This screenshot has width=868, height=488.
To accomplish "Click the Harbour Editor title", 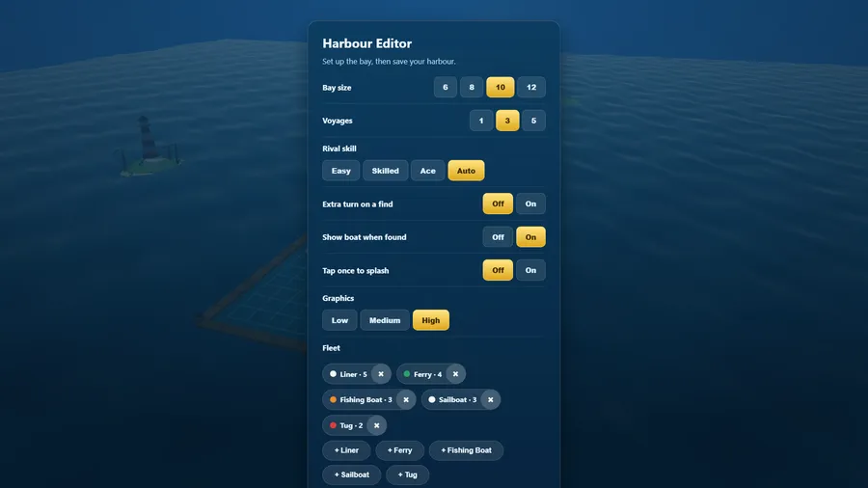I will tap(367, 43).
